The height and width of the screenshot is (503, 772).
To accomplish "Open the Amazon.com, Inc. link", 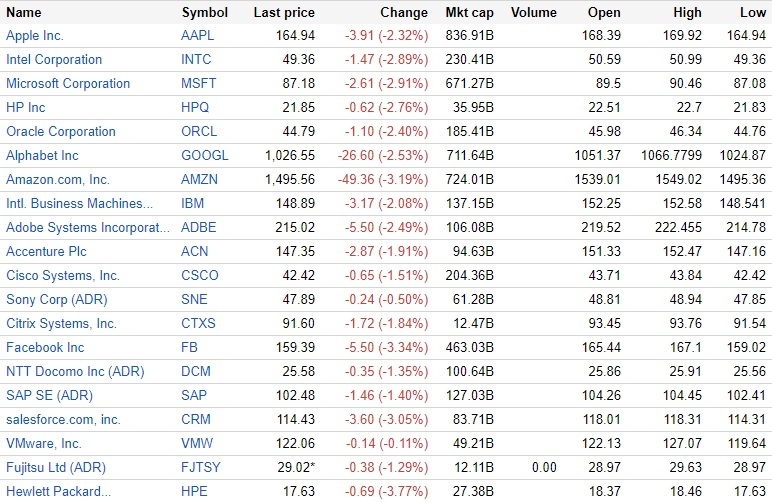I will 58,180.
